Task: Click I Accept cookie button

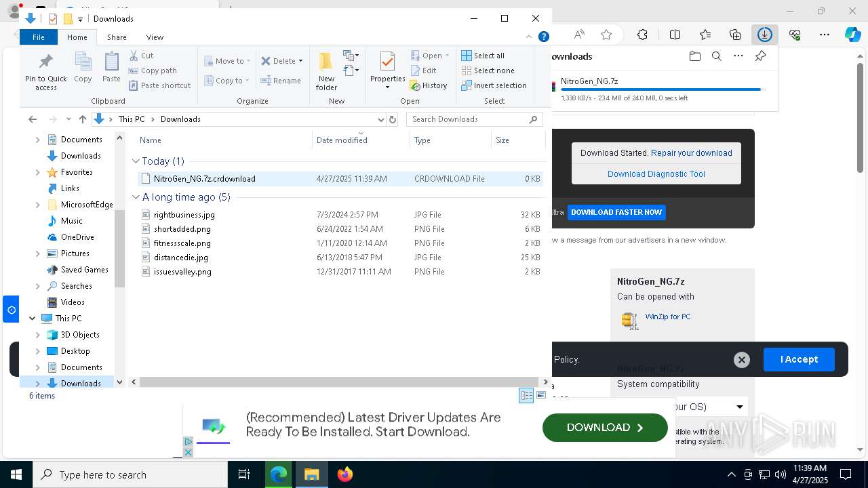Action: click(x=799, y=359)
